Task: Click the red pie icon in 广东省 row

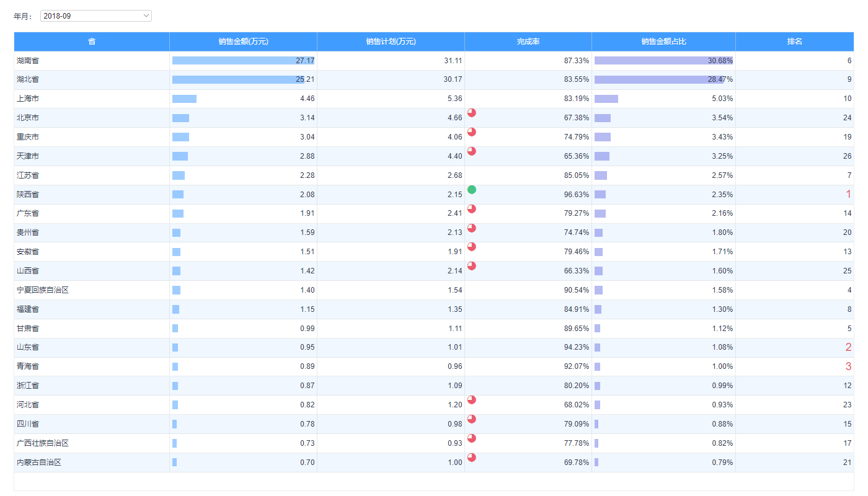Action: 472,209
